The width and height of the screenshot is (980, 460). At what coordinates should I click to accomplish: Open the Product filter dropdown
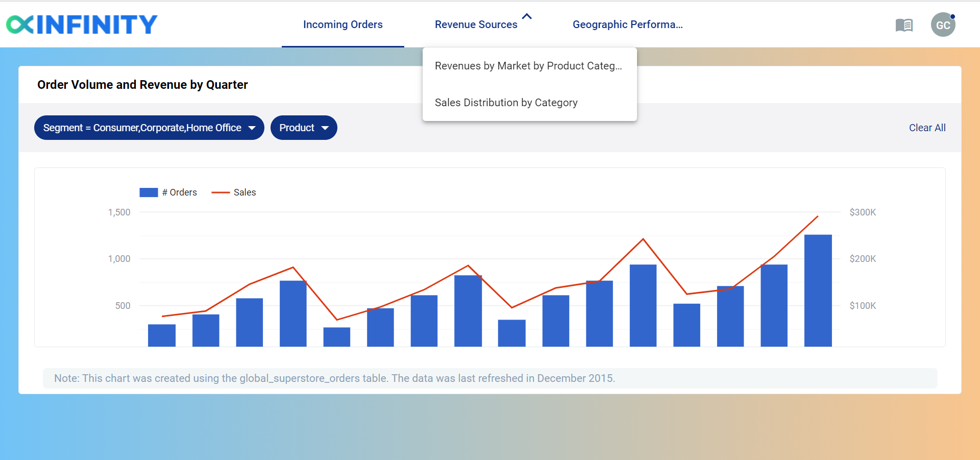304,128
